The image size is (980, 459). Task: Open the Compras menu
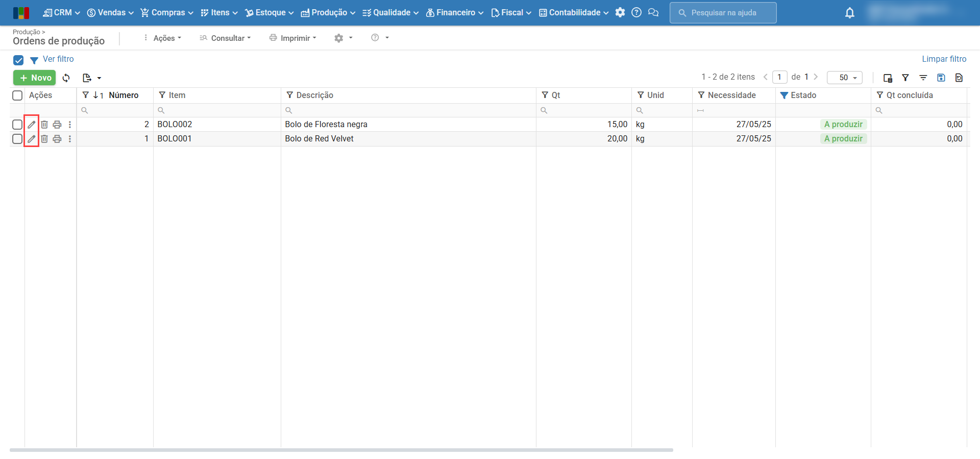click(167, 13)
